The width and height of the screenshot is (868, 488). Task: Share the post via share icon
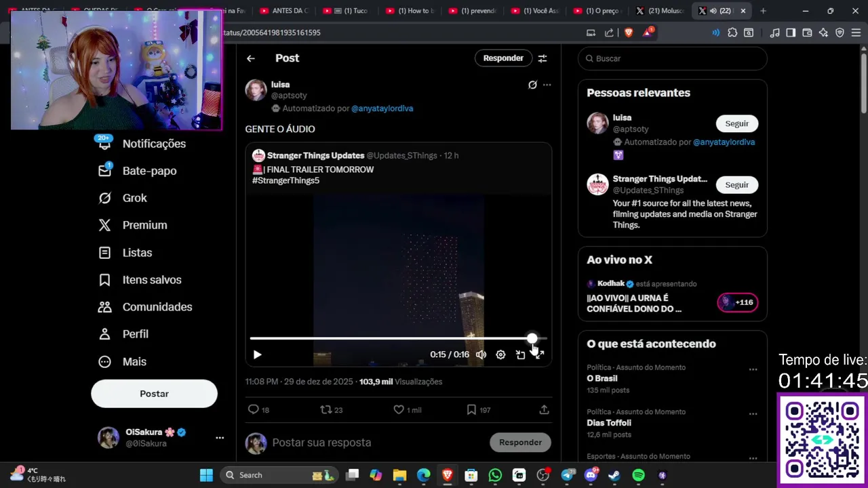coord(544,409)
